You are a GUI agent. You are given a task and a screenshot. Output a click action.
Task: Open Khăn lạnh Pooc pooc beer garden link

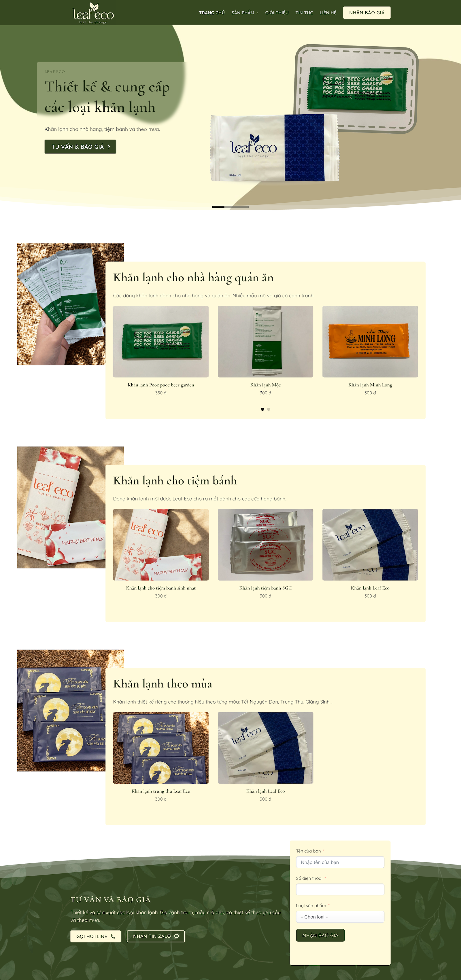(x=161, y=385)
